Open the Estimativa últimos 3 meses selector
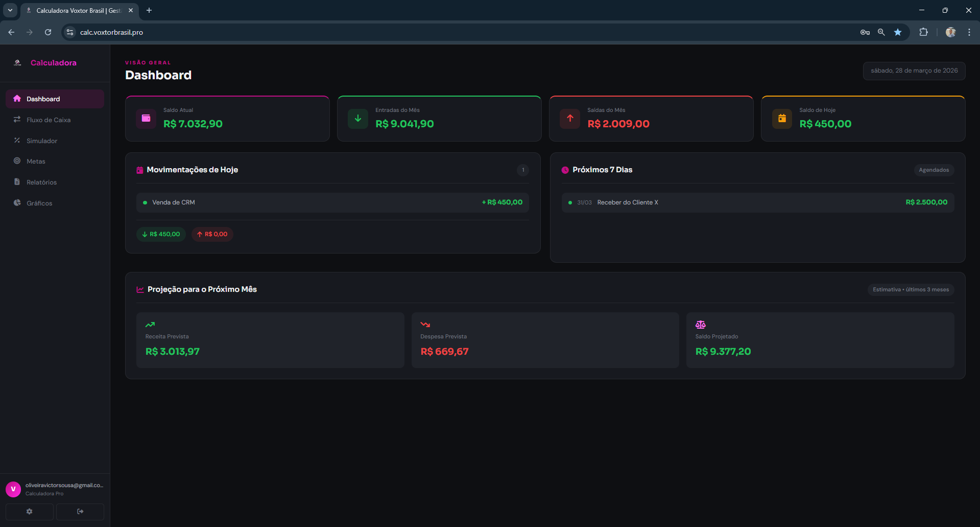Image resolution: width=980 pixels, height=527 pixels. tap(911, 289)
